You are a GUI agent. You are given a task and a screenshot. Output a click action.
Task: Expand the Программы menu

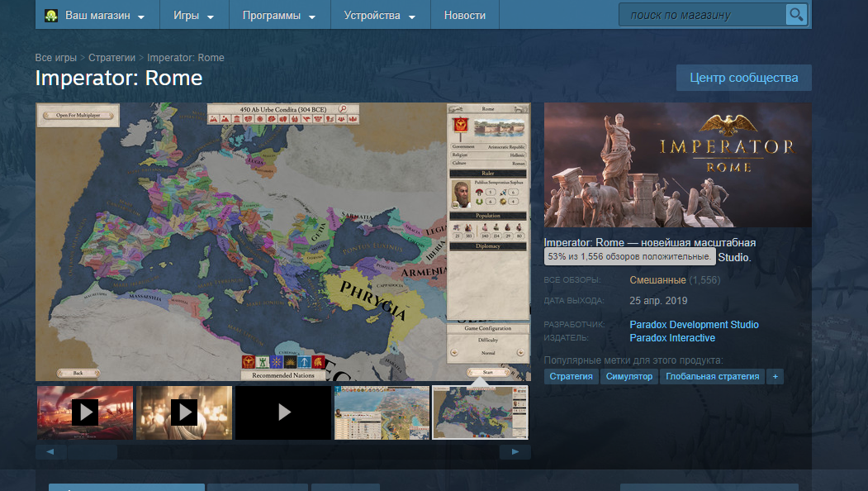(279, 15)
